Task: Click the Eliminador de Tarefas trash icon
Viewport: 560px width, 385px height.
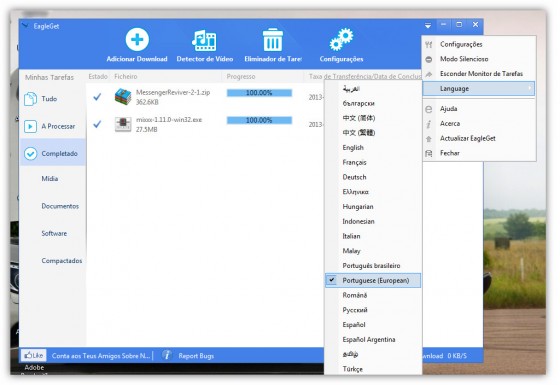Action: (x=273, y=40)
